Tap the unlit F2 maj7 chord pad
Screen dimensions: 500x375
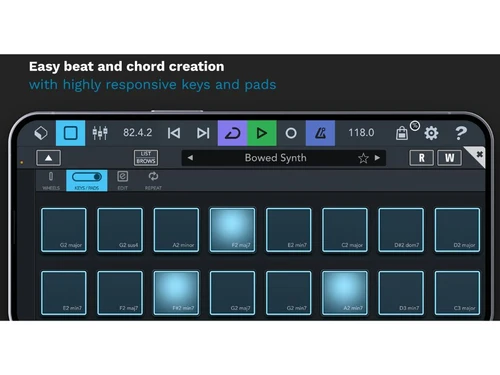[x=120, y=293]
